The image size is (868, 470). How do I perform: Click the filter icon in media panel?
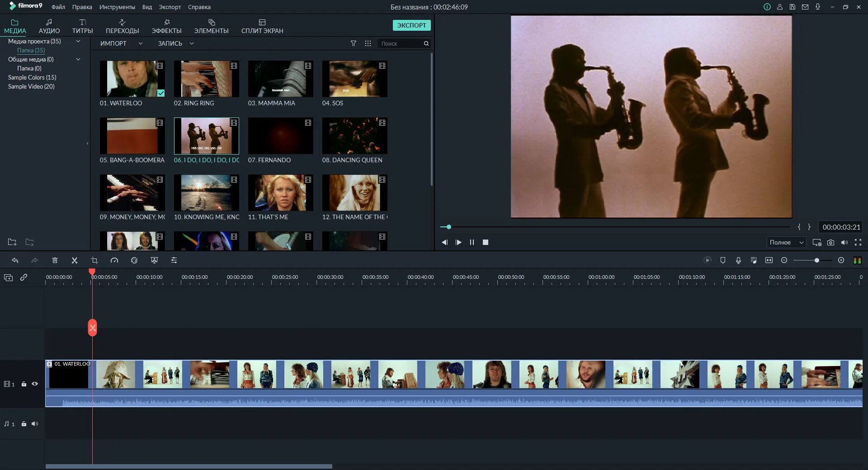pyautogui.click(x=354, y=43)
